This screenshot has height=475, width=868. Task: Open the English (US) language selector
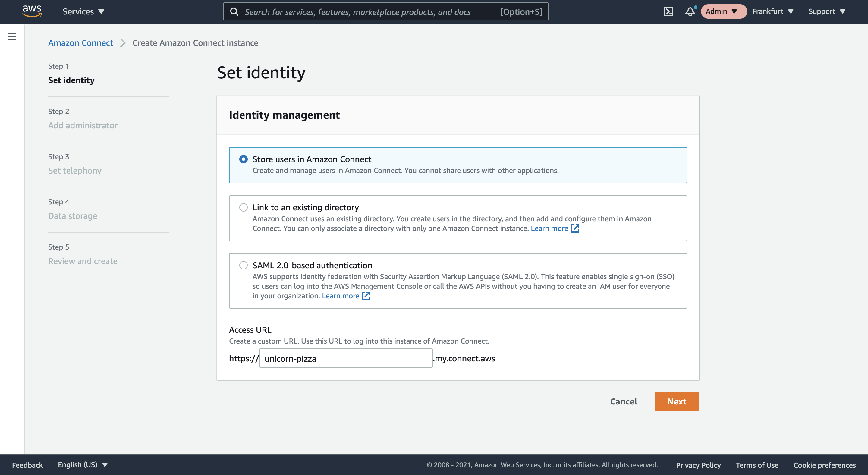click(x=83, y=464)
